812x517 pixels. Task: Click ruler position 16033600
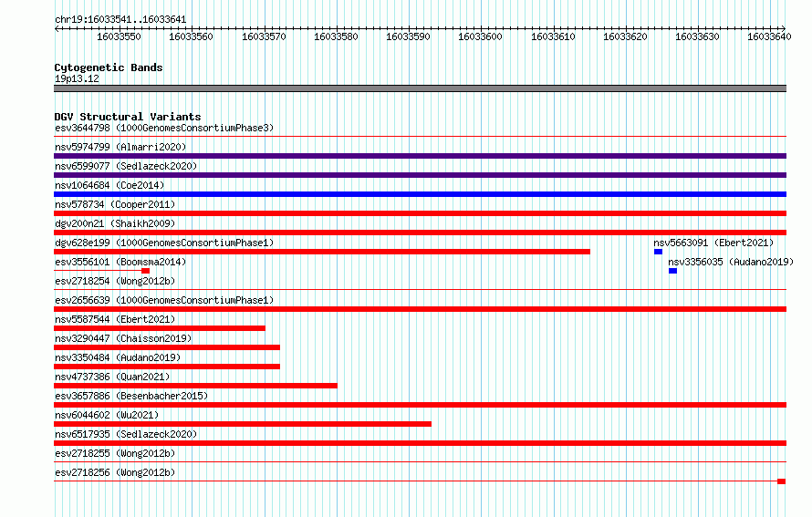pyautogui.click(x=480, y=36)
